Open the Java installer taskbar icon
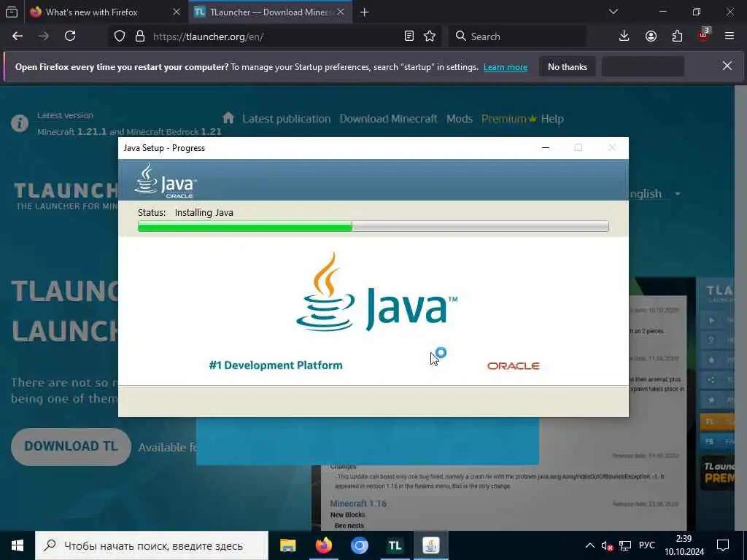Image resolution: width=747 pixels, height=560 pixels. pyautogui.click(x=430, y=545)
